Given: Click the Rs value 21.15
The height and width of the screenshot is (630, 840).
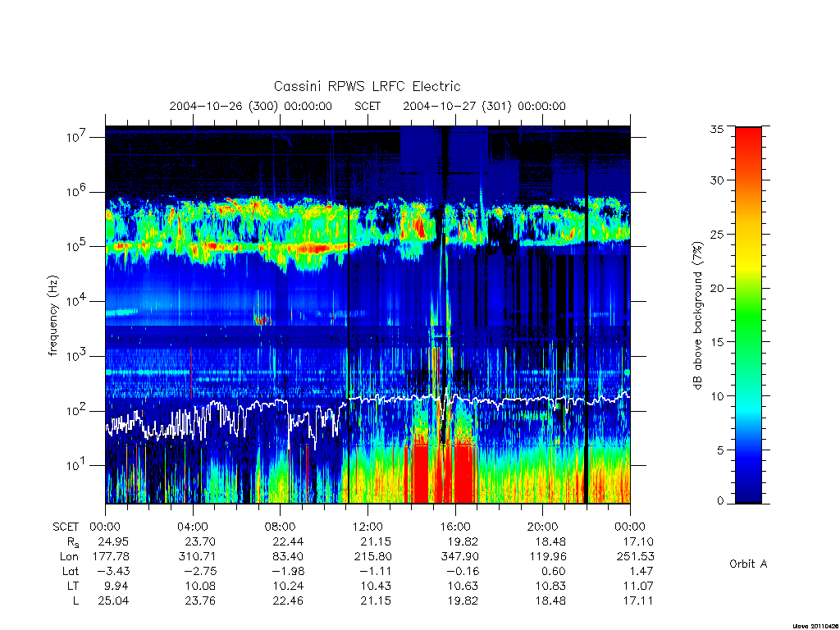Looking at the screenshot, I should [x=376, y=541].
